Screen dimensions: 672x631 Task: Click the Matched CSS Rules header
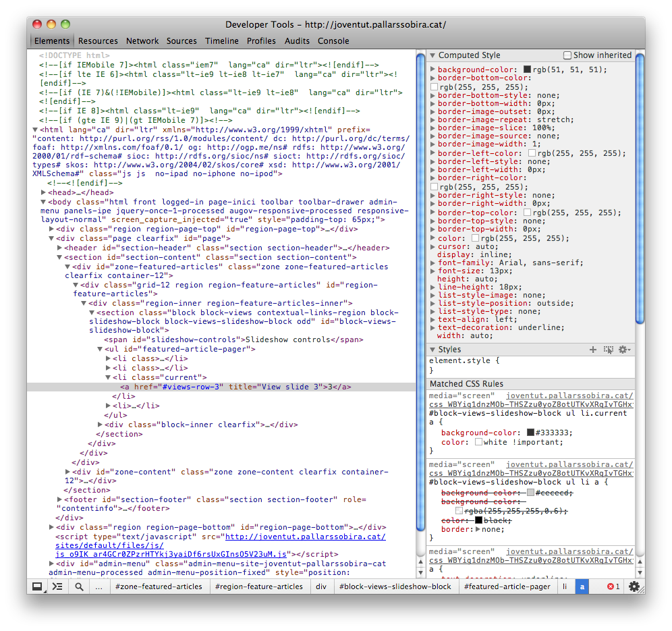coord(531,384)
